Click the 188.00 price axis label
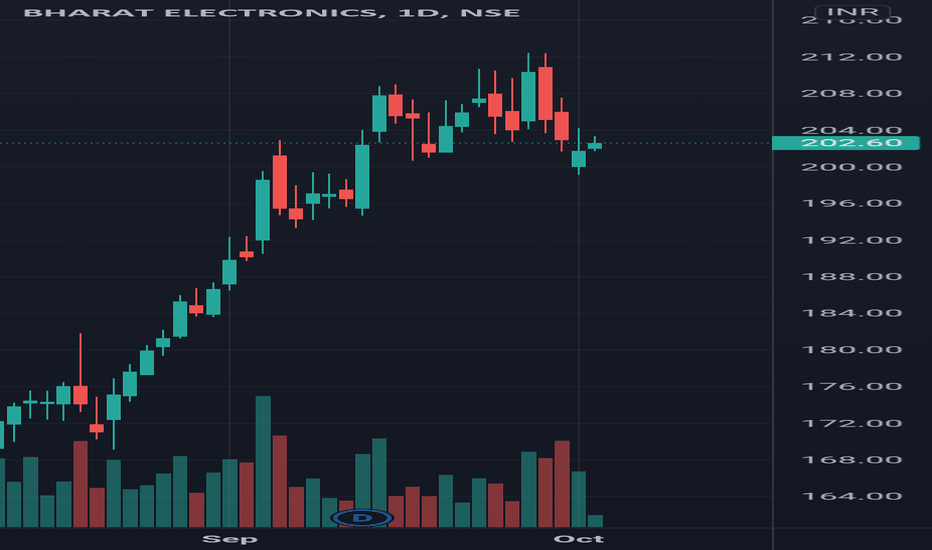 click(852, 276)
